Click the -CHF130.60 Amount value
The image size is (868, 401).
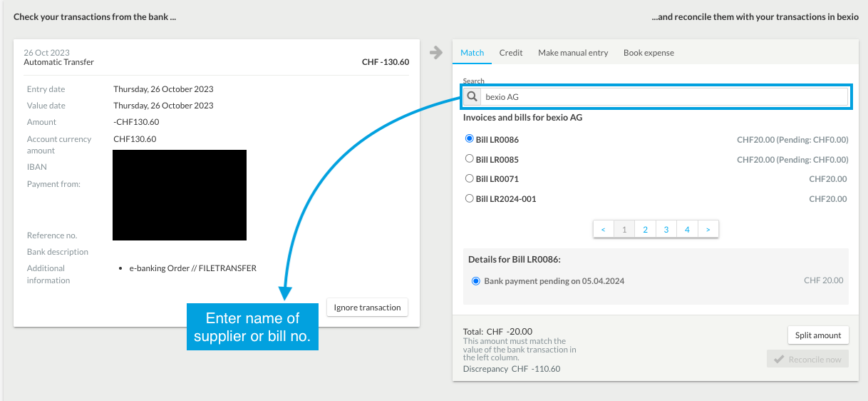click(136, 122)
